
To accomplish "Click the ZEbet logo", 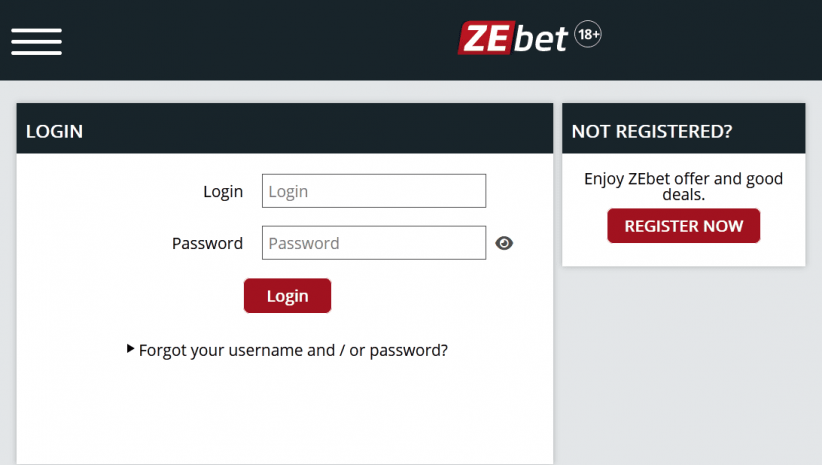I will point(514,38).
